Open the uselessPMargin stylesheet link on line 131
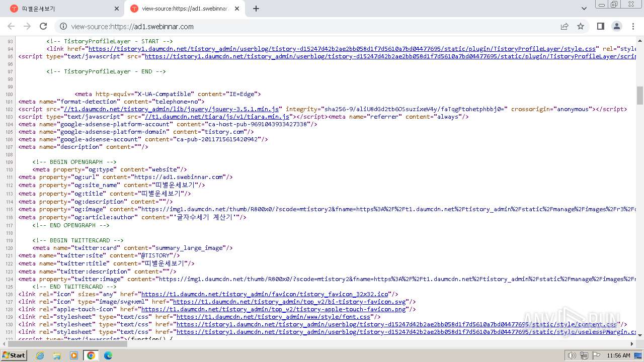 [x=407, y=332]
